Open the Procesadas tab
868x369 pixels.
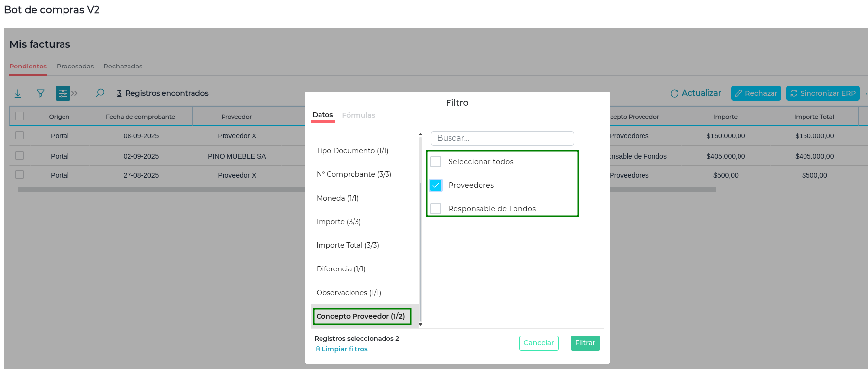pos(75,66)
